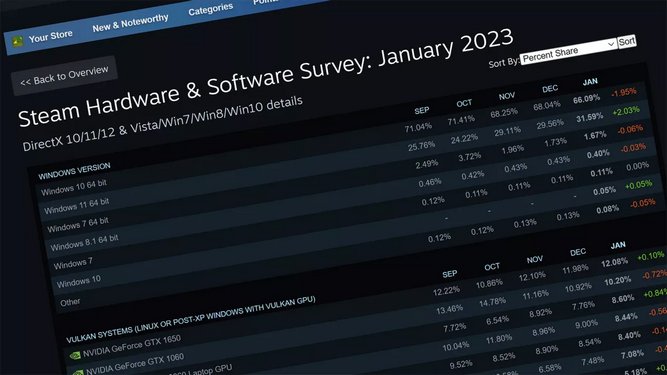Click the 10.86% value
Screen dimensions: 667x375
(489, 284)
